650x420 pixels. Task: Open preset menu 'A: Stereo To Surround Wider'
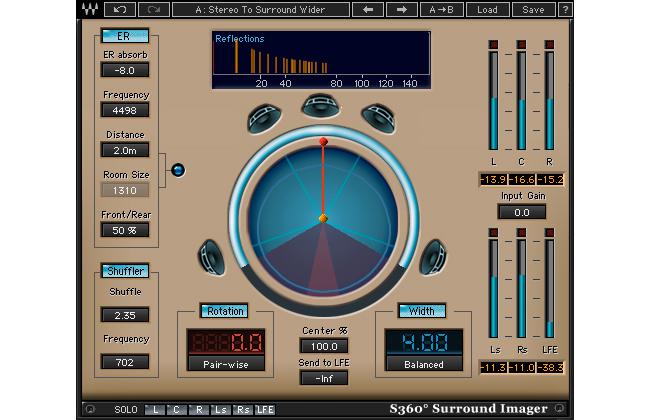261,10
